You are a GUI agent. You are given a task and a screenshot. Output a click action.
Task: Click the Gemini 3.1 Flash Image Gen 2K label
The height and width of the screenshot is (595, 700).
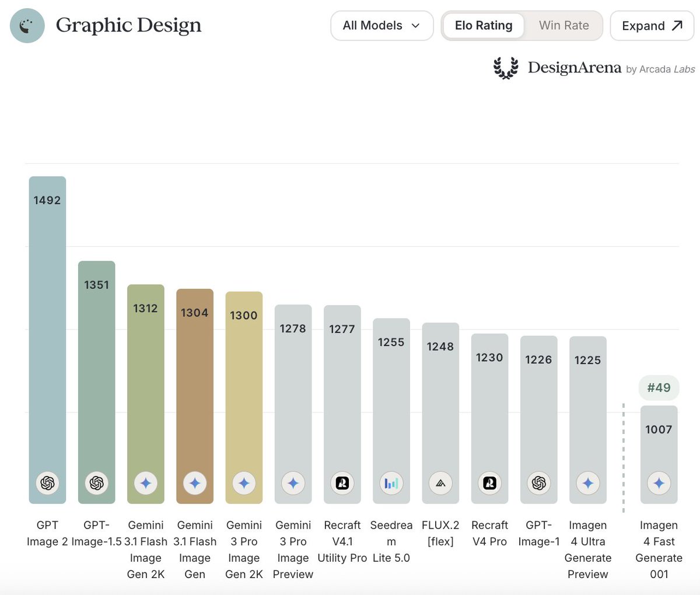(x=146, y=549)
